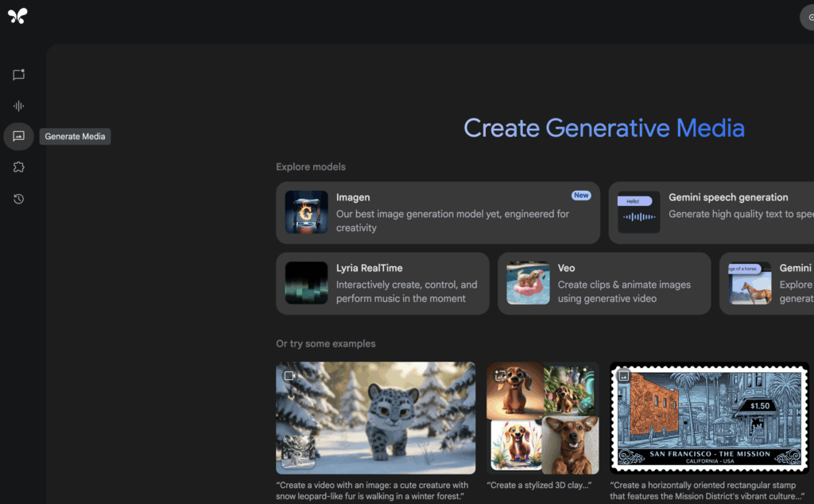Select the "Imagen" model title
This screenshot has width=814, height=504.
353,197
